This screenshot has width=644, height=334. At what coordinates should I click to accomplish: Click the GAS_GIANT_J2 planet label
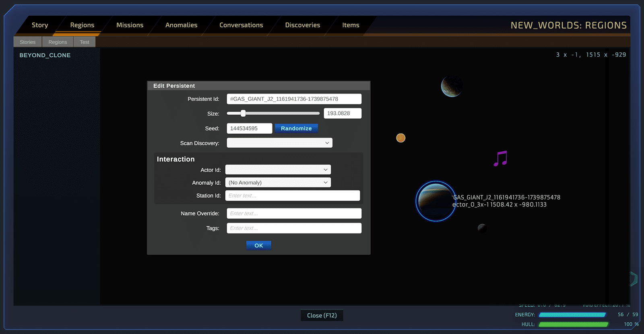click(x=507, y=197)
